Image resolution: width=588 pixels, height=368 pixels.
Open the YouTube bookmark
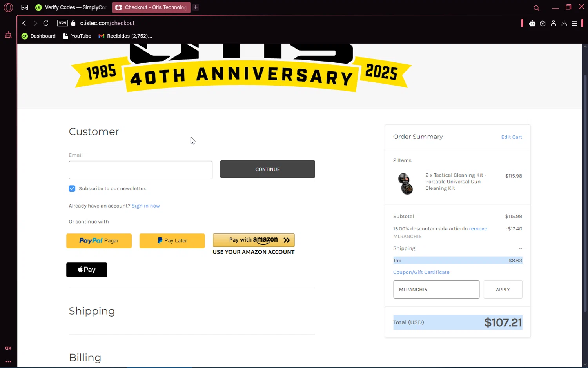(x=77, y=36)
